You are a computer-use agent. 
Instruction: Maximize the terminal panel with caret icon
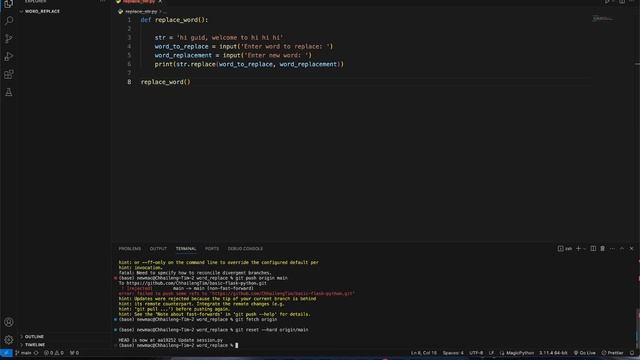622,249
